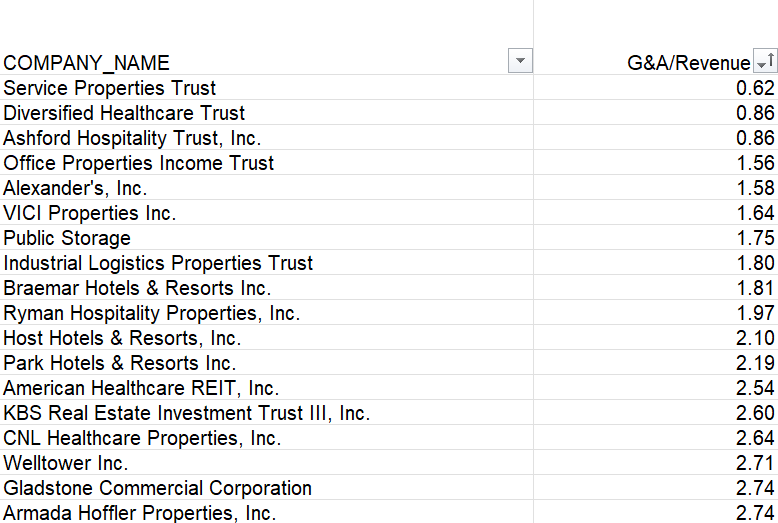778x523 pixels.
Task: Click the 0.62 value for Service Properties
Action: [755, 88]
